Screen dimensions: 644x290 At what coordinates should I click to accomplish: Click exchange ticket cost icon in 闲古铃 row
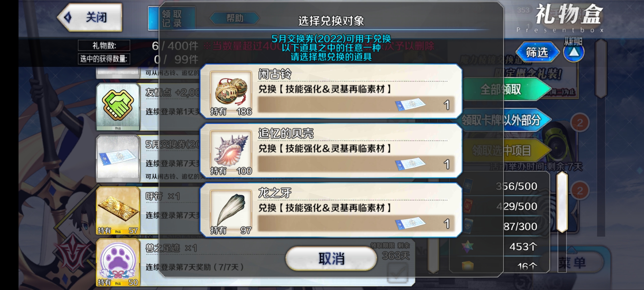tap(410, 105)
